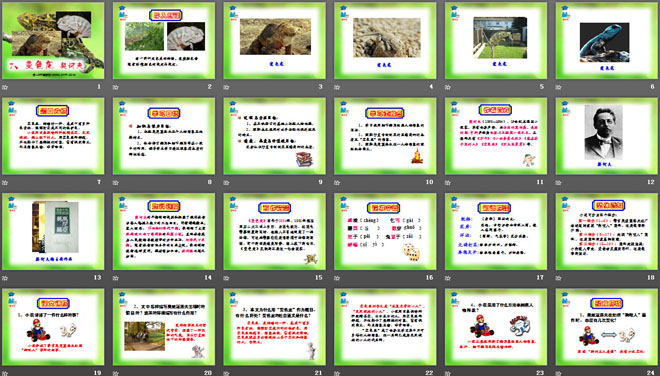Click the slide number label "14"
660x376 pixels.
(x=208, y=277)
